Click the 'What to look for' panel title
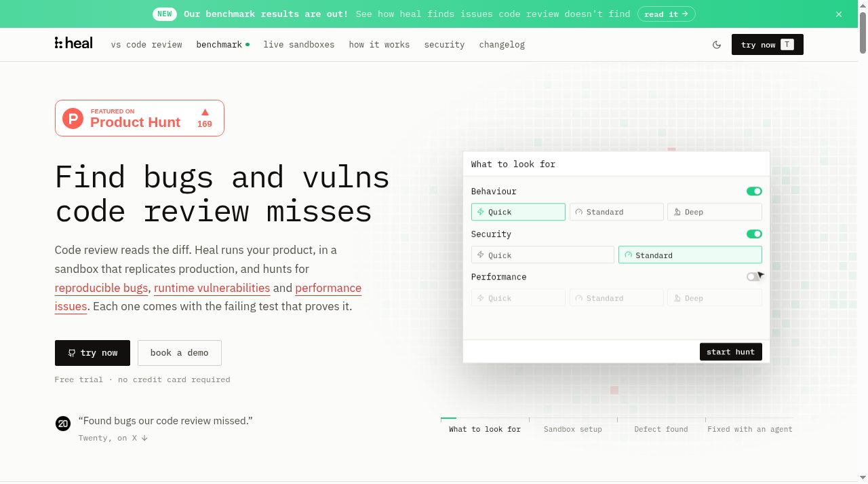The image size is (868, 484). (513, 164)
